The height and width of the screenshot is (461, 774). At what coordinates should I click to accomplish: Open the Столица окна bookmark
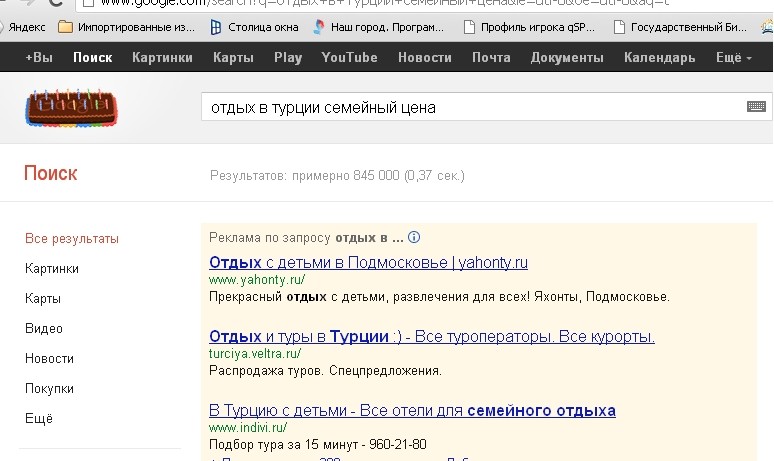(x=255, y=27)
